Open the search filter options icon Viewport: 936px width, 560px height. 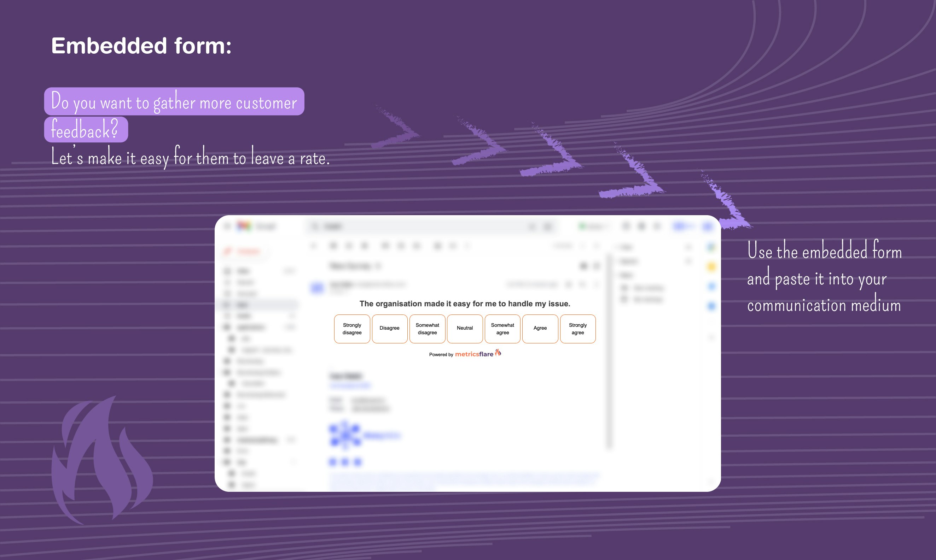[547, 226]
